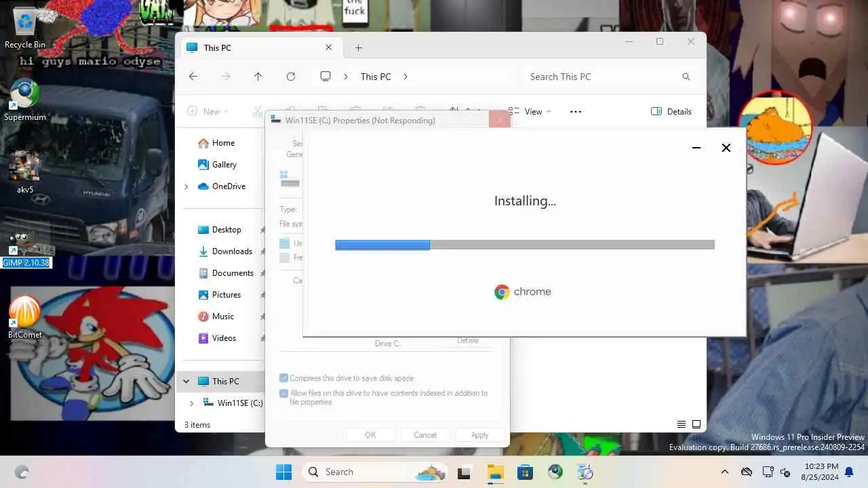Viewport: 868px width, 488px height.
Task: Refresh the This PC folder view
Action: point(291,77)
